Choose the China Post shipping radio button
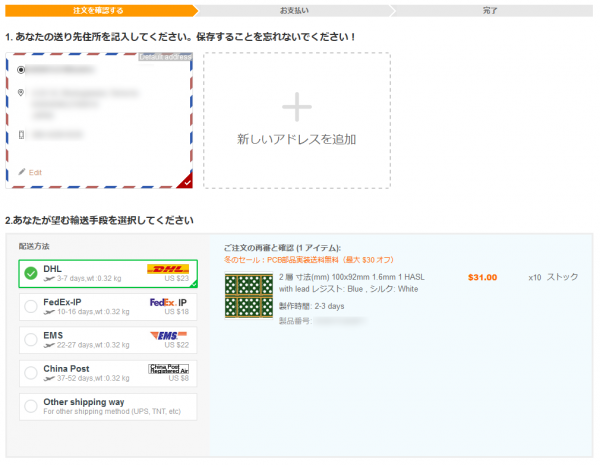Image resolution: width=600 pixels, height=465 pixels. point(31,373)
